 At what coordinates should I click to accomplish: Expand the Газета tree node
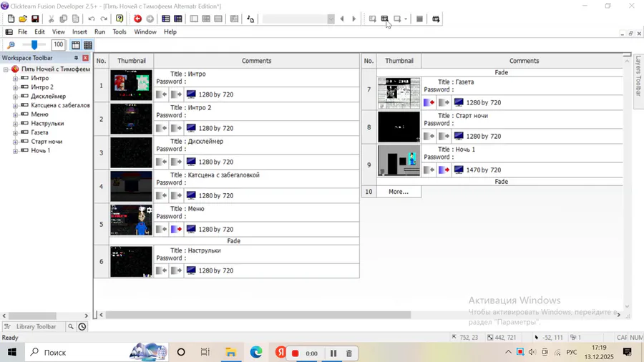[15, 132]
